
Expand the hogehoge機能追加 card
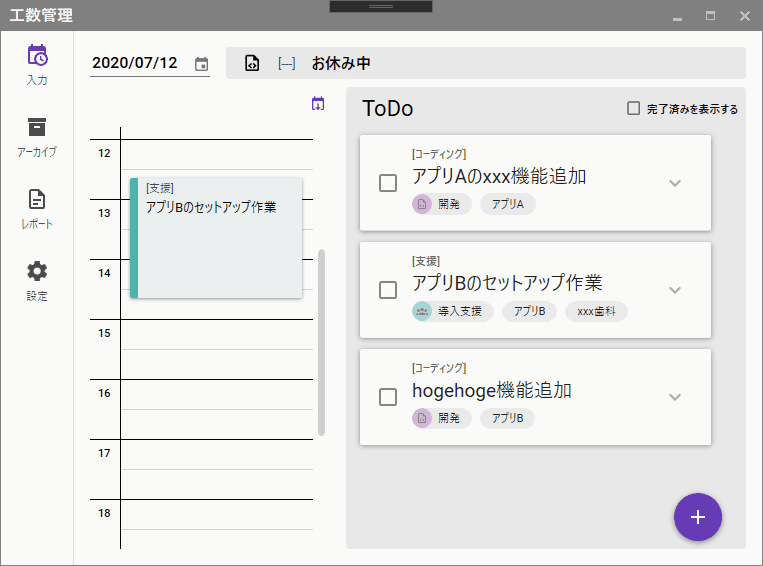point(674,397)
